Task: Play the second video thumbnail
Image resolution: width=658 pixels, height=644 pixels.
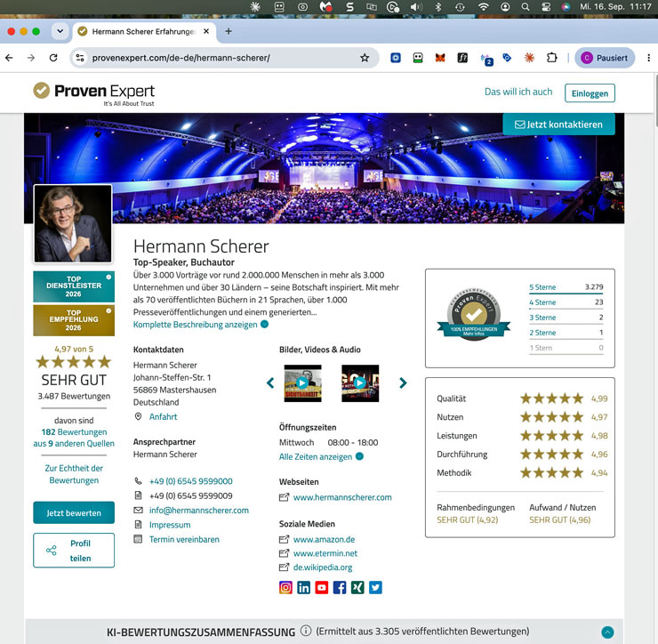Action: (359, 382)
